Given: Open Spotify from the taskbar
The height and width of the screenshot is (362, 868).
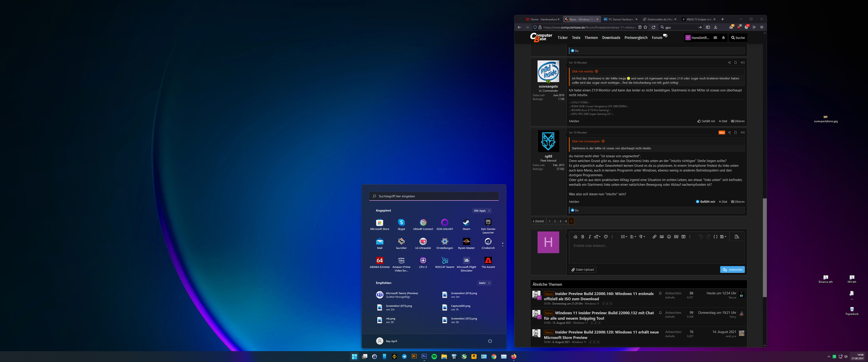Looking at the screenshot, I should [434, 357].
